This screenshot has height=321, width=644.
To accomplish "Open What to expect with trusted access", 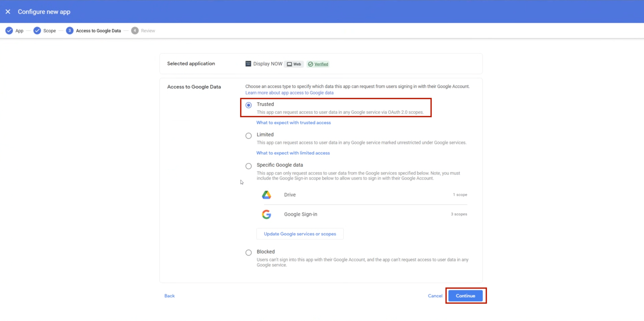I will (294, 123).
